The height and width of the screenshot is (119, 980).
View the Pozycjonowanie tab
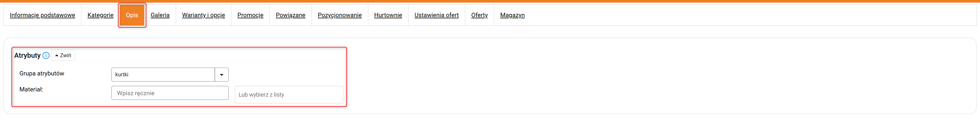click(x=340, y=15)
